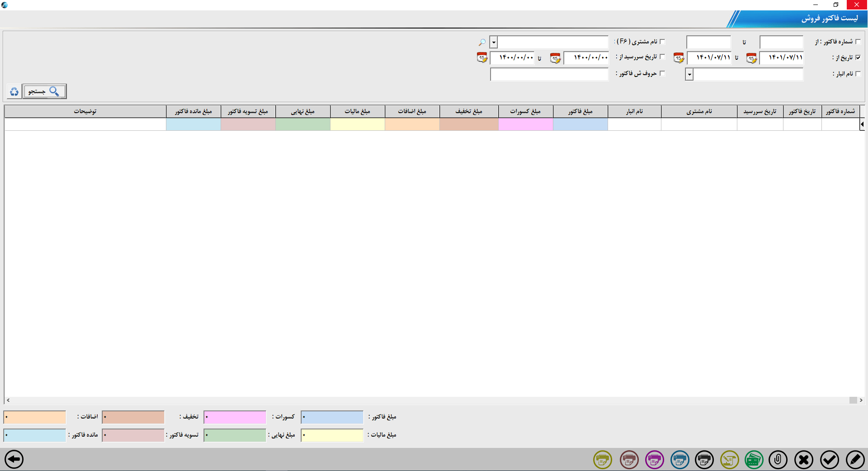Attach a file using the paperclip icon

pos(778,460)
